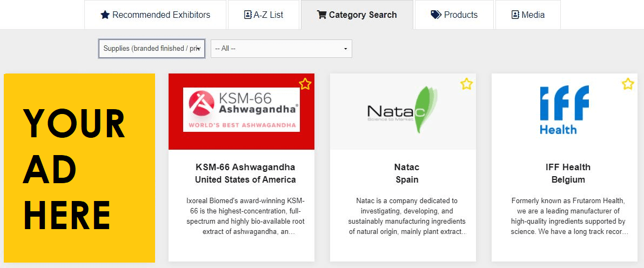Viewport: 644px width, 268px height.
Task: Expand the '-- All --' subcategory dropdown
Action: coord(281,49)
